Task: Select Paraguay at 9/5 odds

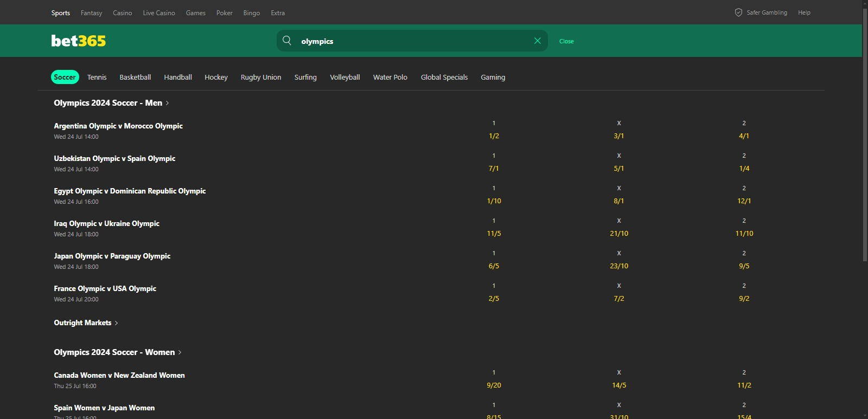Action: [744, 266]
